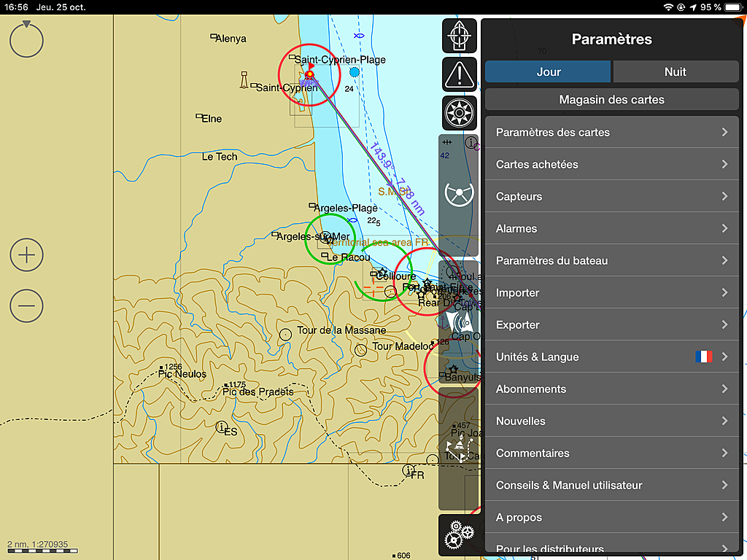
Task: Switch to Nuit night mode
Action: pos(676,72)
